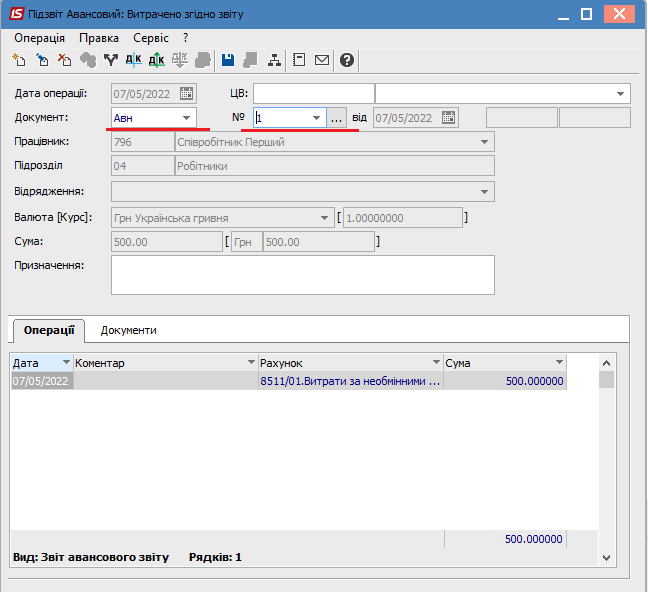Select the 07/05/2022 date cell in the grid
Image resolution: width=648 pixels, height=592 pixels.
pos(42,381)
